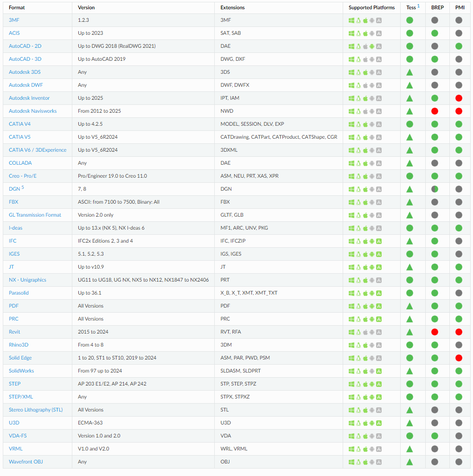Click the iOS icon in IFC row
473x476 pixels.
[x=379, y=241]
